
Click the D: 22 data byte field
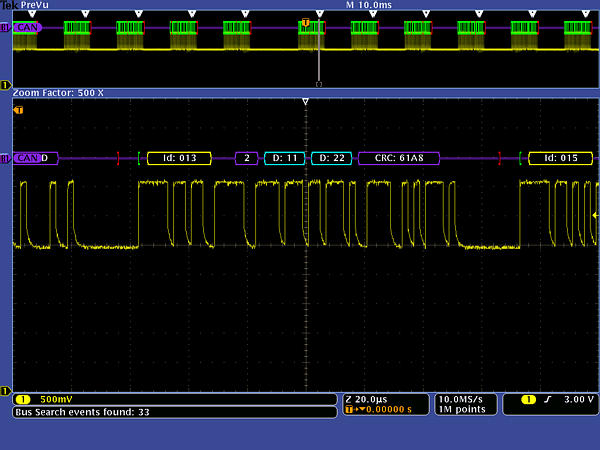tap(331, 158)
